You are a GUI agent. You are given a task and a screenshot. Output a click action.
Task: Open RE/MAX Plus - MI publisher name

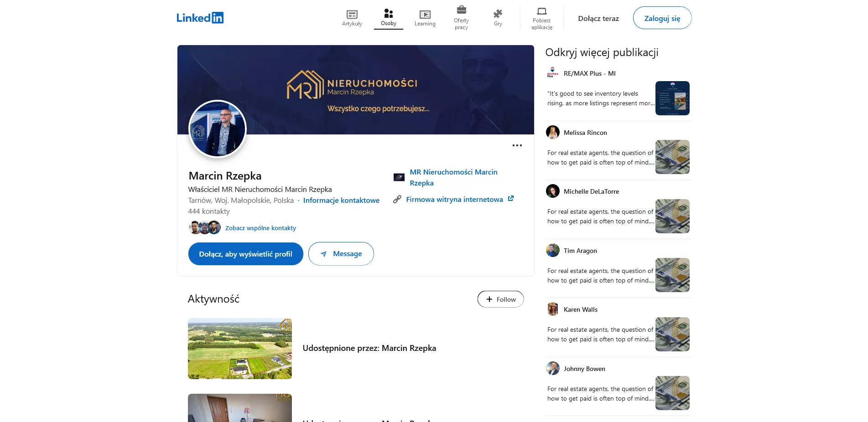coord(590,73)
